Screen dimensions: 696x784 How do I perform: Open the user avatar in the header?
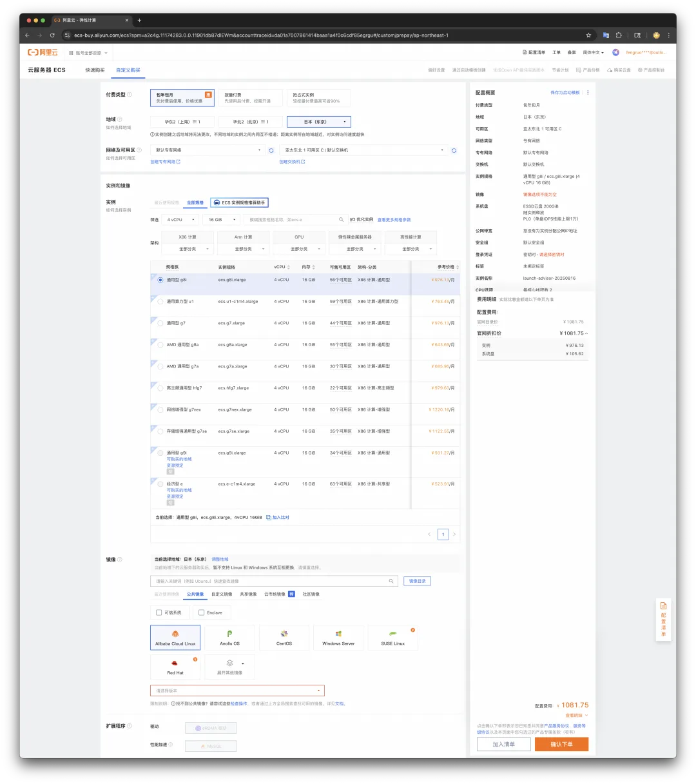[615, 52]
